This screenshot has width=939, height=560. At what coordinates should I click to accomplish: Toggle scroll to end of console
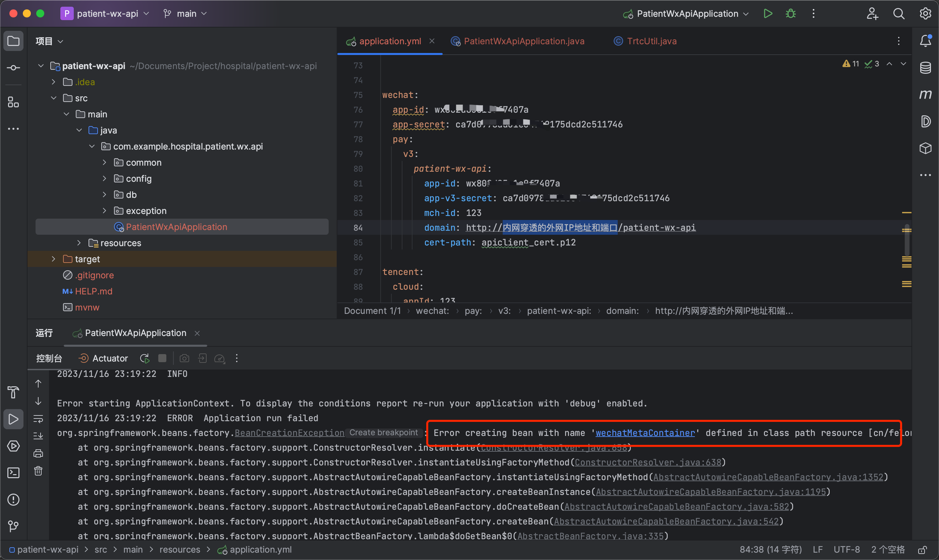(39, 436)
